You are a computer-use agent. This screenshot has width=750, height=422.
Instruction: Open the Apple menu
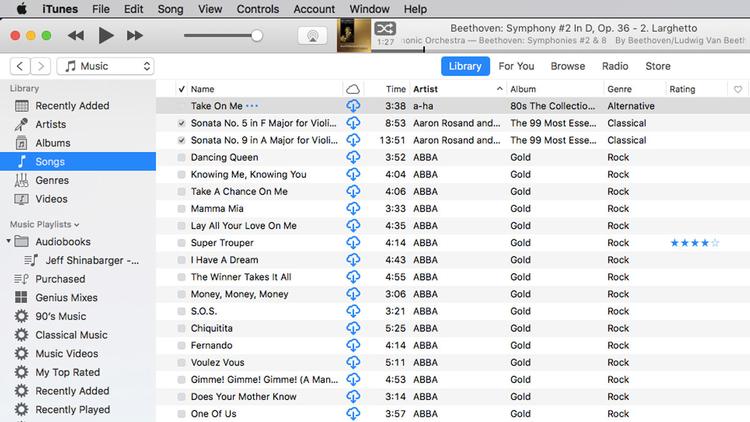(x=22, y=9)
